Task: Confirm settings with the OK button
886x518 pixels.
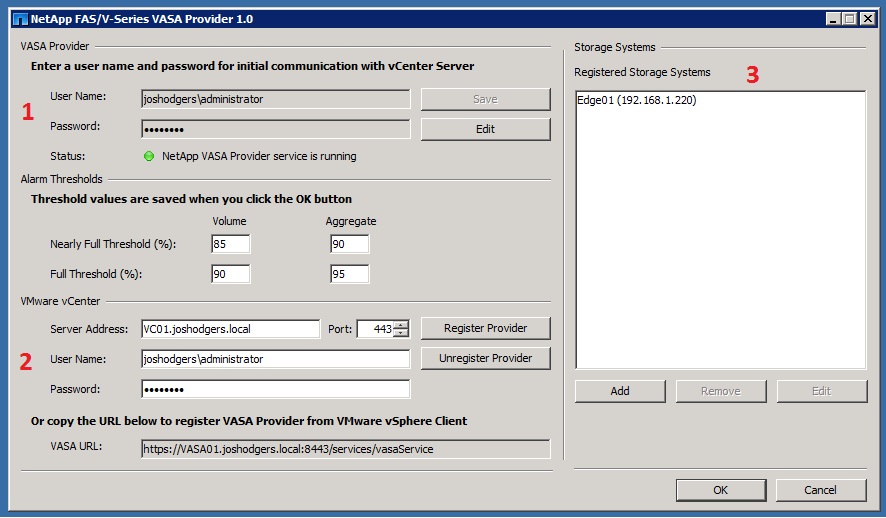Action: click(721, 490)
